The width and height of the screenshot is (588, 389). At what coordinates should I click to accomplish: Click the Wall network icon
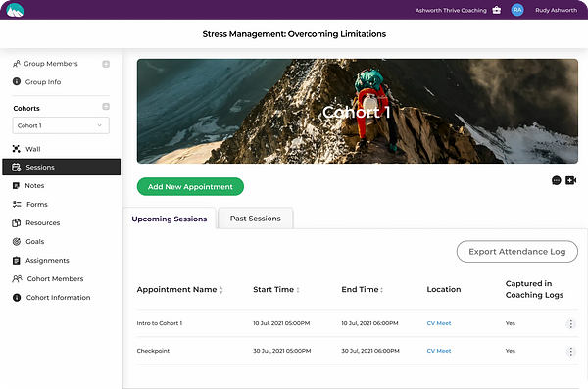click(16, 149)
